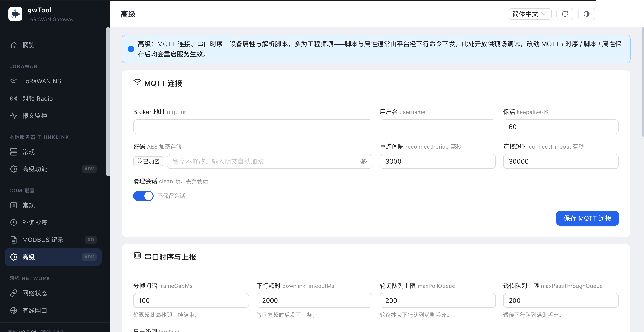Click the LoRaWAN NS wifi icon
The image size is (644, 332).
(14, 81)
